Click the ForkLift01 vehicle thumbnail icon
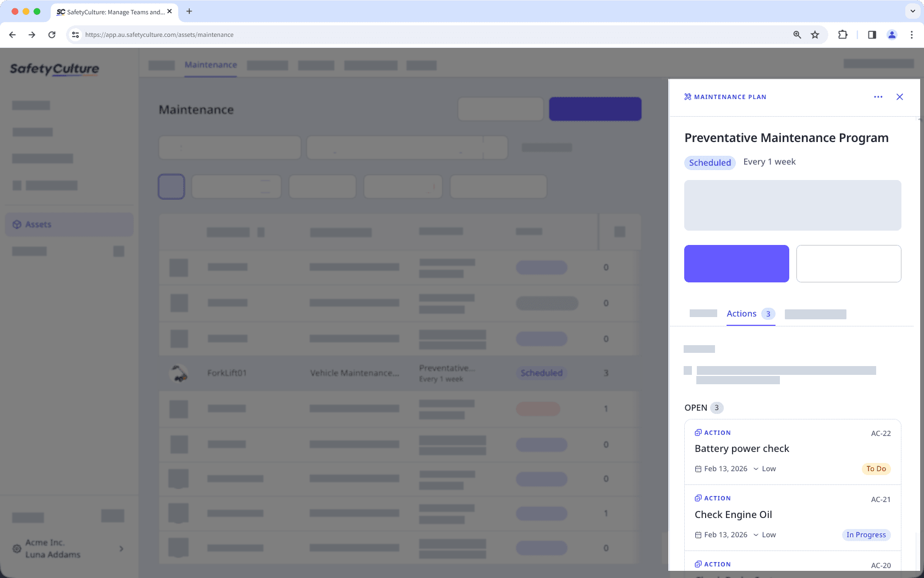The height and width of the screenshot is (578, 924). 179,373
